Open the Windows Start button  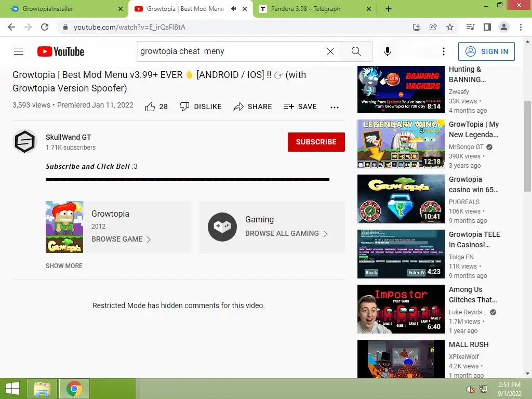tap(12, 389)
